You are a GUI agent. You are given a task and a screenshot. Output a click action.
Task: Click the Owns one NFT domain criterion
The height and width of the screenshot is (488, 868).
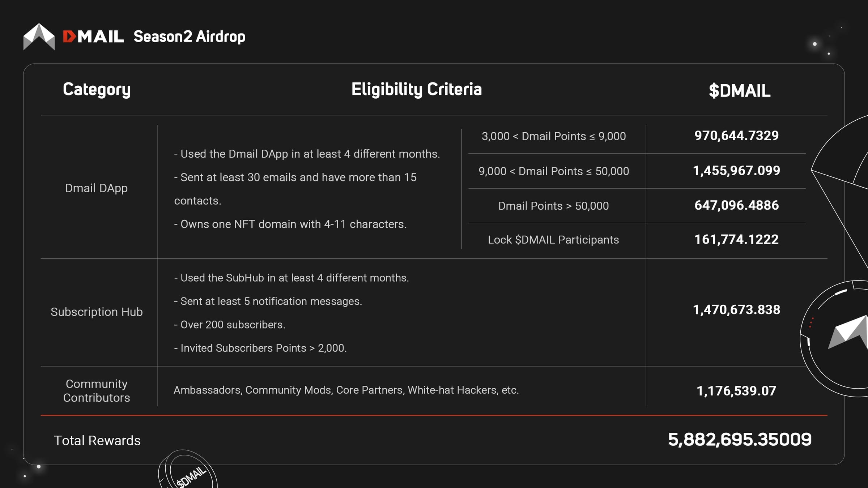pyautogui.click(x=290, y=224)
